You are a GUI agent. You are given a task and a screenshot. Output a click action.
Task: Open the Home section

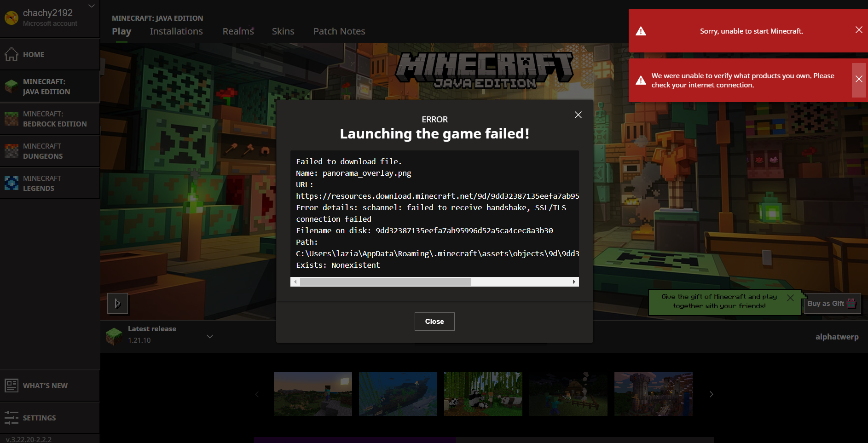[50, 54]
